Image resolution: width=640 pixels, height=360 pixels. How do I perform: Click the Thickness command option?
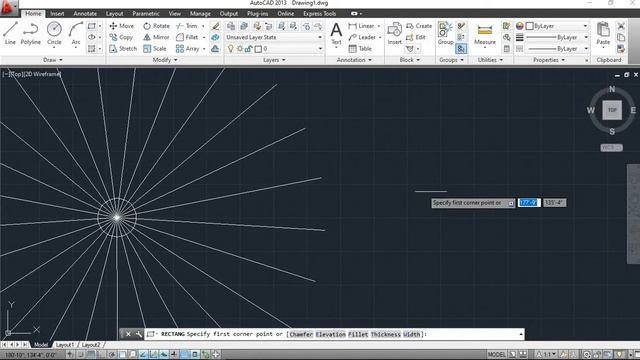pyautogui.click(x=386, y=334)
